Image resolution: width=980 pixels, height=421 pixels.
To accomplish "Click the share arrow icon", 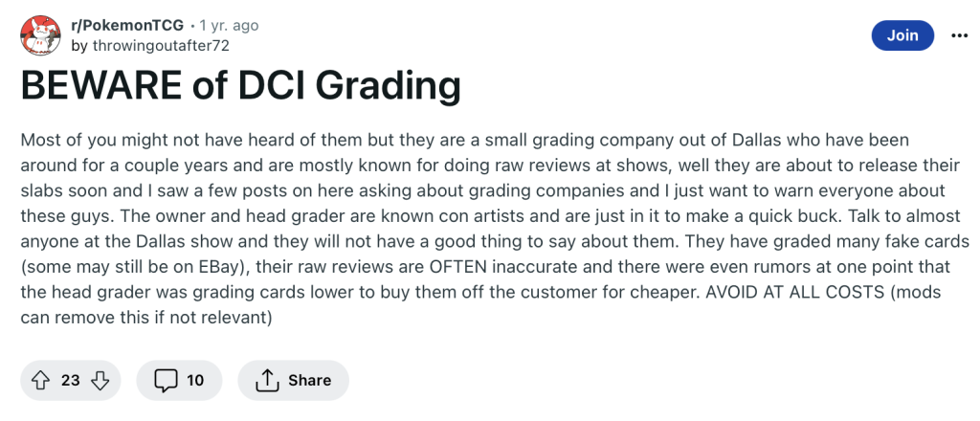I will [x=267, y=380].
